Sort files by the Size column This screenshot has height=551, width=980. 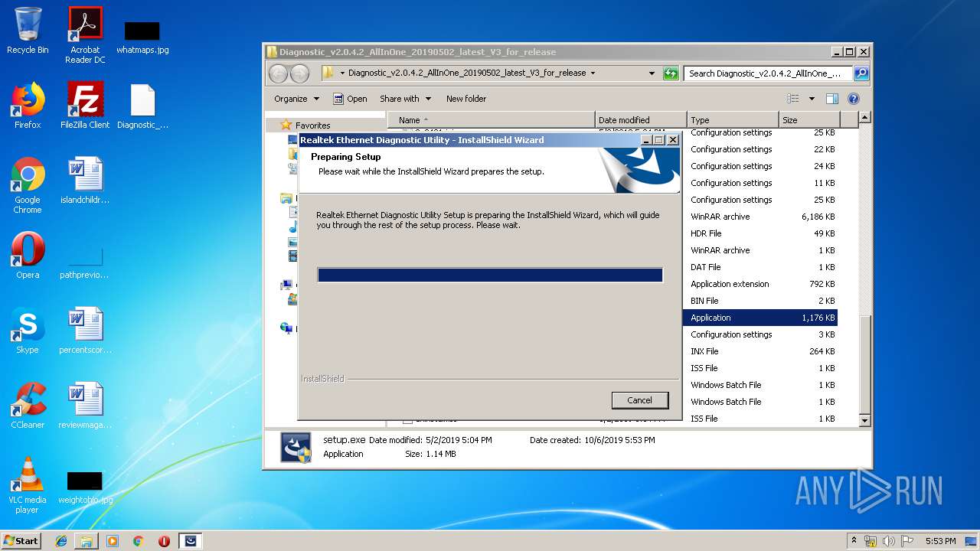pyautogui.click(x=810, y=120)
